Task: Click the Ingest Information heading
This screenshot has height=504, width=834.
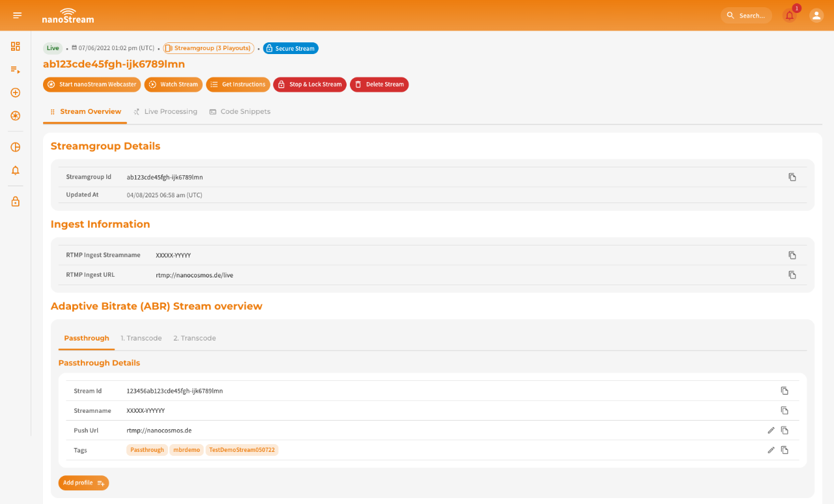Action: pos(100,224)
